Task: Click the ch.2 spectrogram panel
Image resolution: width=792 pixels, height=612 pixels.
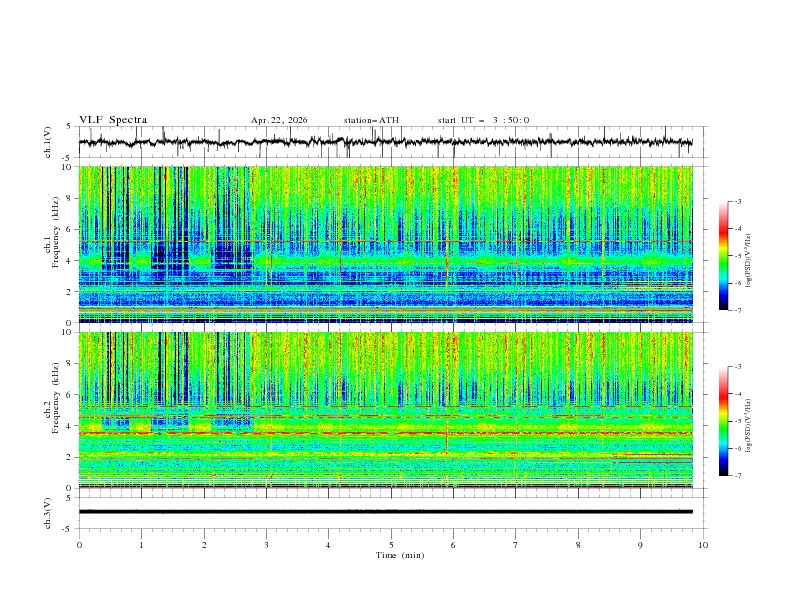Action: (x=386, y=410)
